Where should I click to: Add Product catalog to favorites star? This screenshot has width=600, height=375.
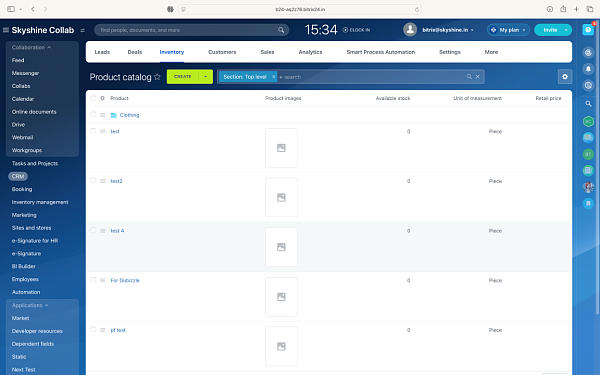tap(157, 77)
